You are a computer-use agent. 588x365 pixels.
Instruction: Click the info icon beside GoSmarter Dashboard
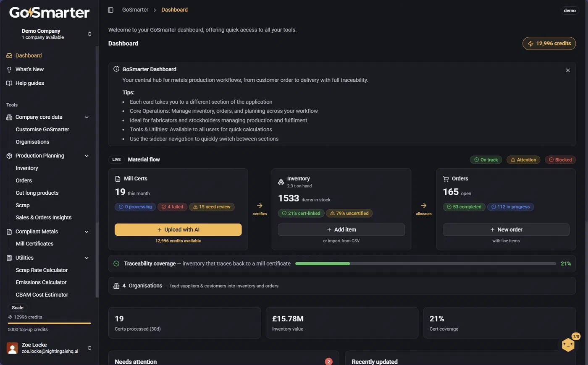point(116,69)
